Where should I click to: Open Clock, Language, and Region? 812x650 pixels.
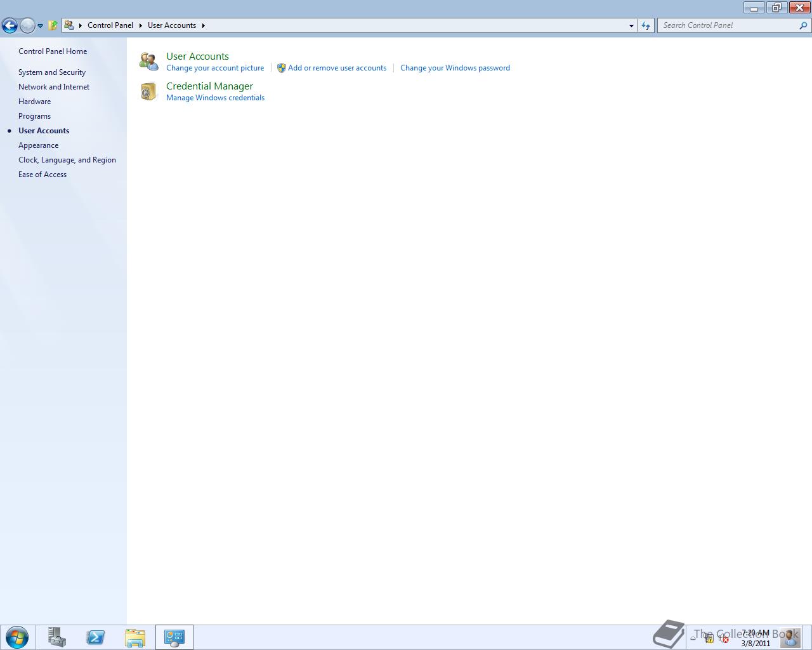(67, 160)
